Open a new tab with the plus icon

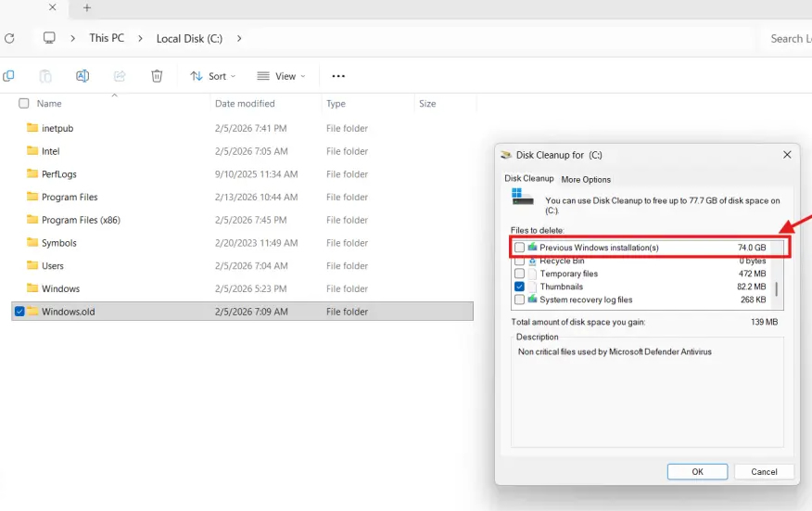point(87,7)
